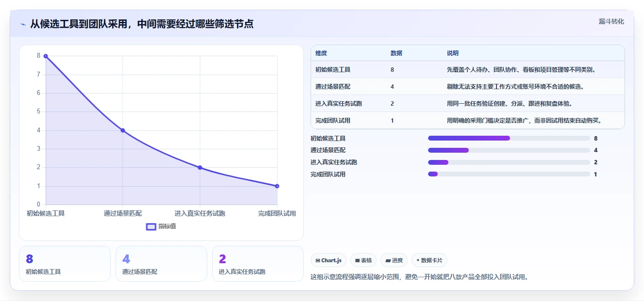Click the description starting with 先覆盖个人待办

(x=521, y=70)
